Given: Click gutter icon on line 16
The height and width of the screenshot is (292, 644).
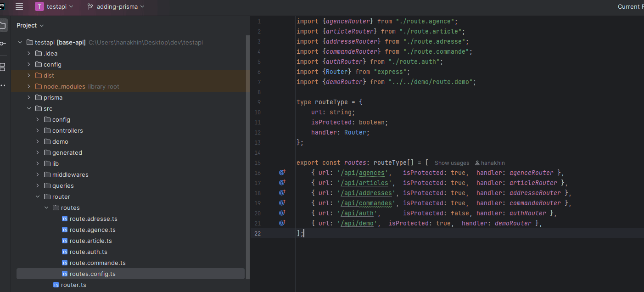Looking at the screenshot, I should [282, 173].
